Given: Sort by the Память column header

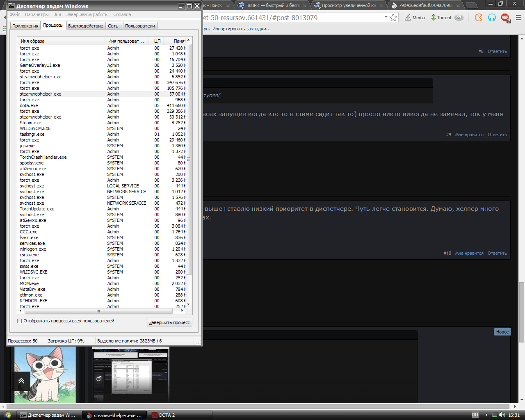Looking at the screenshot, I should pyautogui.click(x=178, y=41).
